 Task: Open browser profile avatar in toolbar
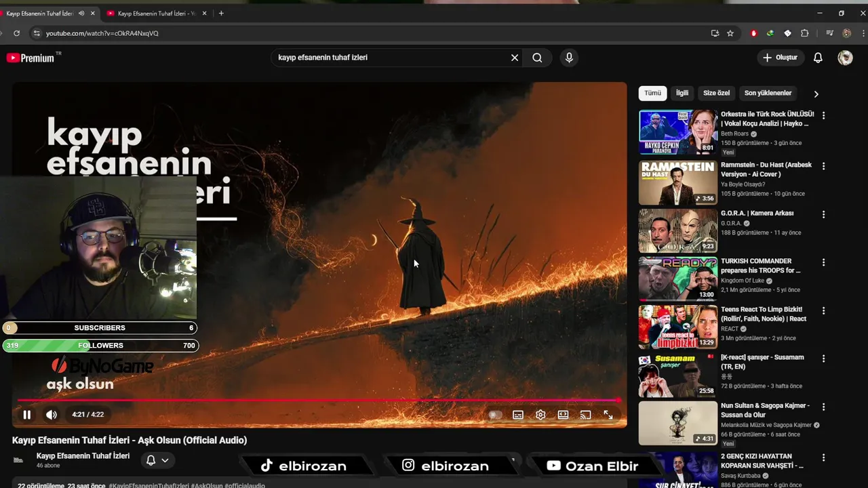846,33
